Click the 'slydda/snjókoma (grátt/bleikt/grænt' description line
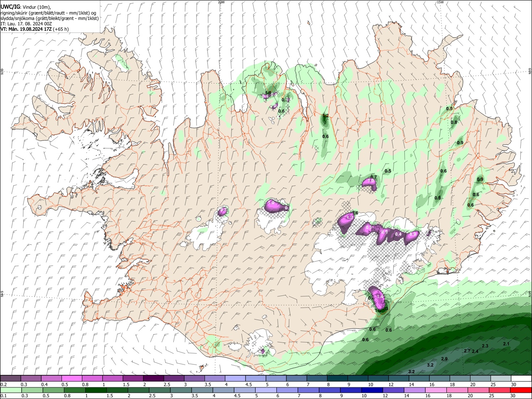Viewport: 532px width, 399px height. (x=49, y=18)
